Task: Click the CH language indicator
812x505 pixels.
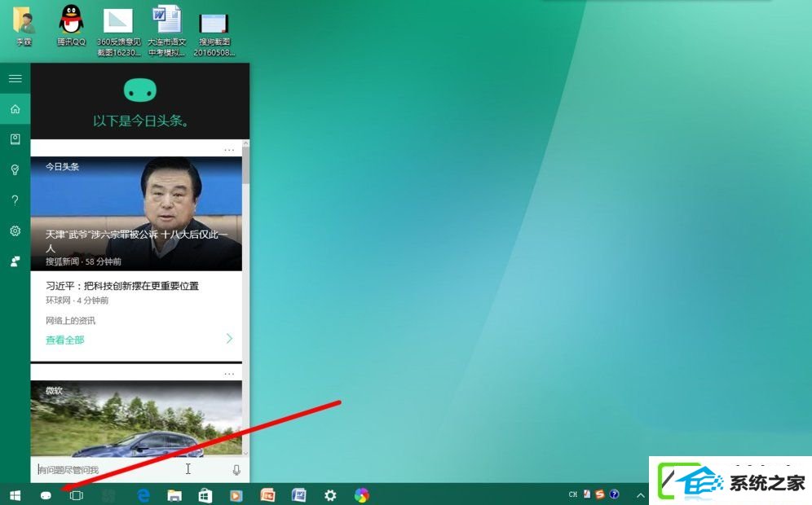Action: pos(573,494)
